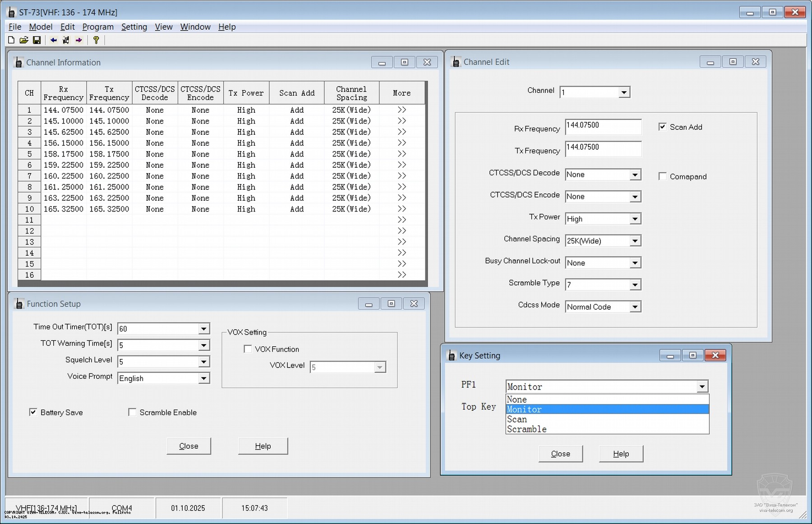Click the Save floppy disk icon

click(37, 40)
